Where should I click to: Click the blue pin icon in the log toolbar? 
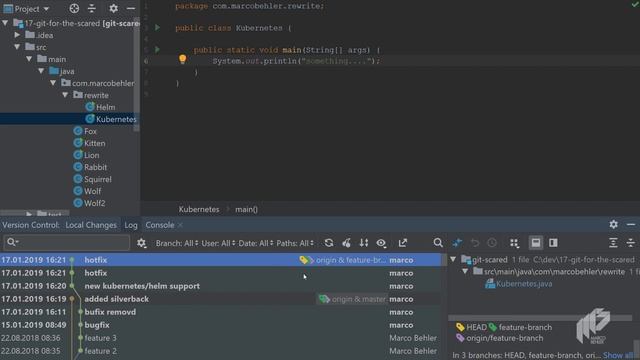tap(457, 243)
